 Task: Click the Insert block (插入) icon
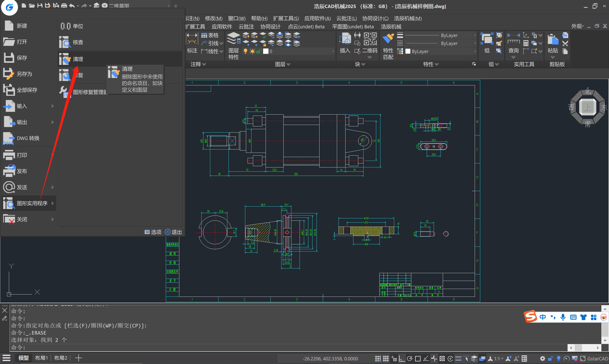345,39
